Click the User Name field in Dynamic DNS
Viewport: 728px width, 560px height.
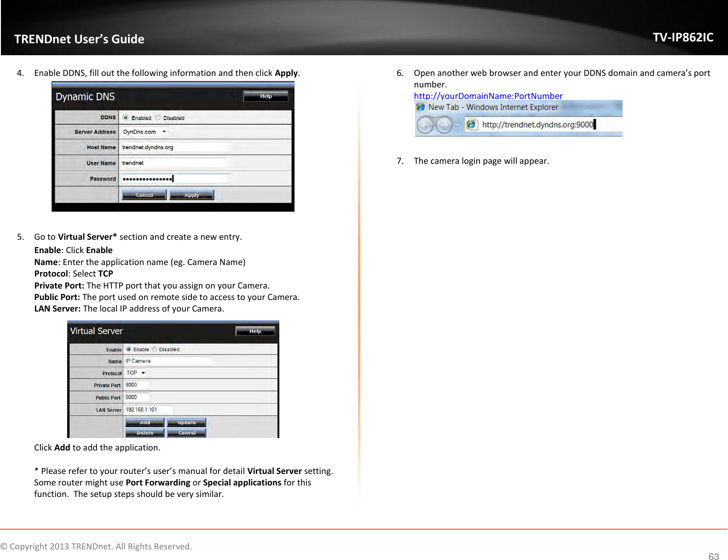pos(175,163)
